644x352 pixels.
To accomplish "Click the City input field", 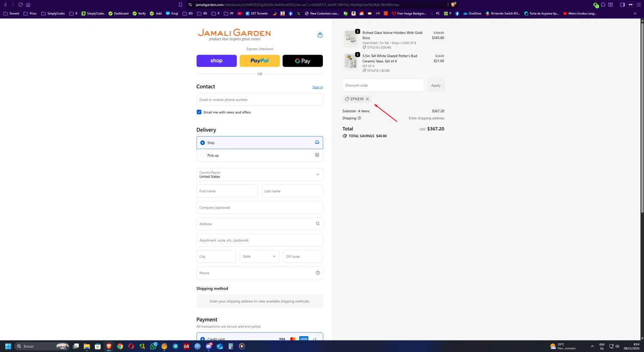I will 216,257.
